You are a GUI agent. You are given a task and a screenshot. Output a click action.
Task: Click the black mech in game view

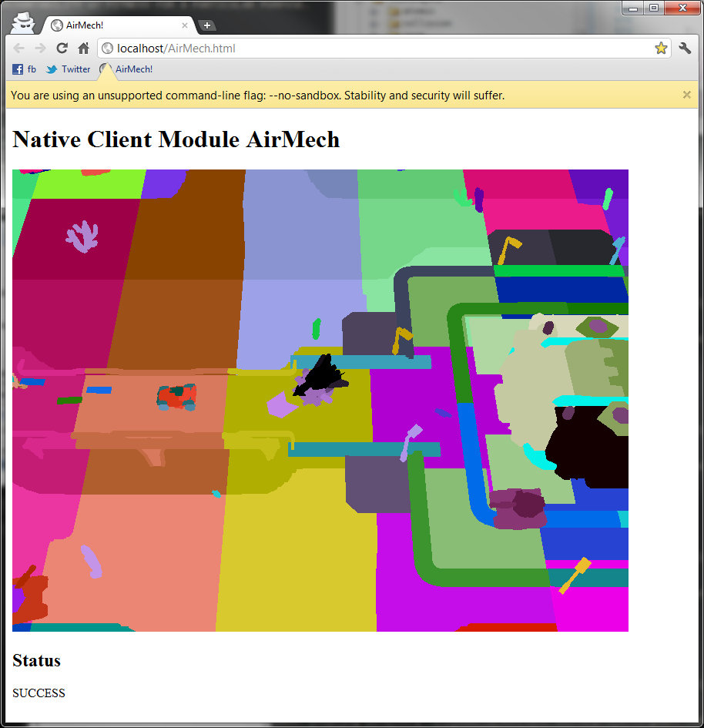coord(320,375)
